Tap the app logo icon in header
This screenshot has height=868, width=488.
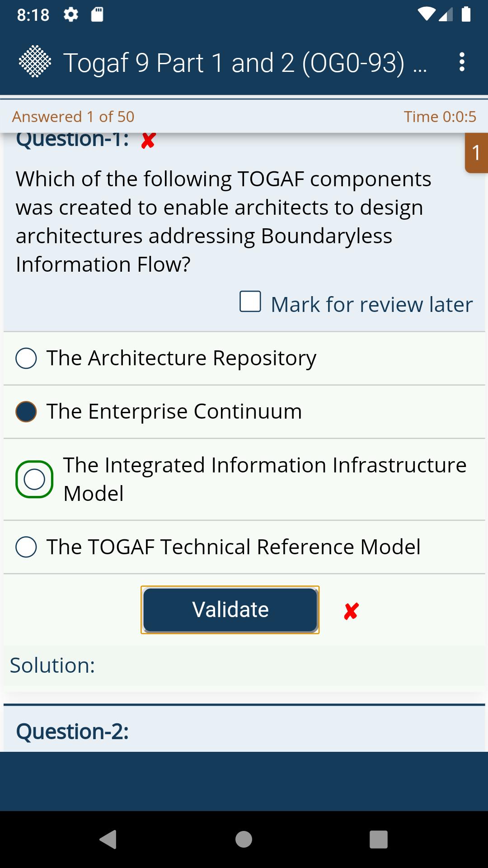pyautogui.click(x=35, y=61)
